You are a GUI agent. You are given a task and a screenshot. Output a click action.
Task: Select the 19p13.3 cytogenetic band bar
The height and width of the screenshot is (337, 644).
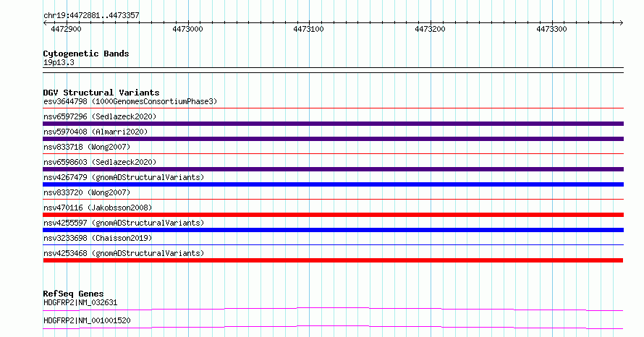333,70
